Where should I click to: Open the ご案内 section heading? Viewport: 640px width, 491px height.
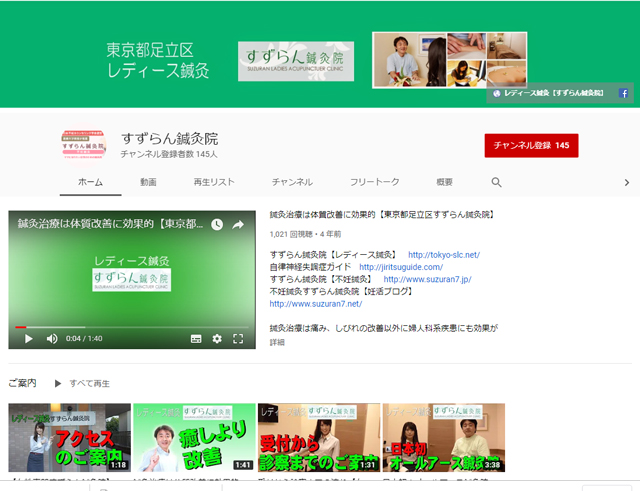(22, 383)
